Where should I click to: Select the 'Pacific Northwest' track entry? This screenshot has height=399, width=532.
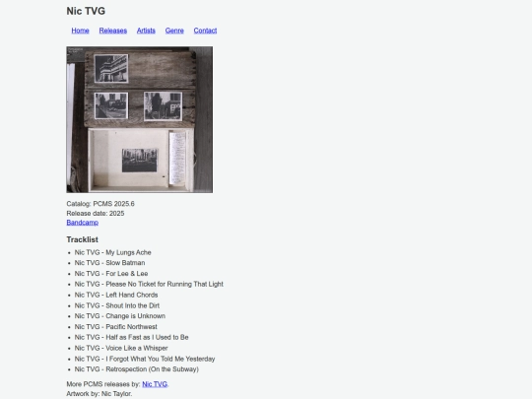click(115, 327)
